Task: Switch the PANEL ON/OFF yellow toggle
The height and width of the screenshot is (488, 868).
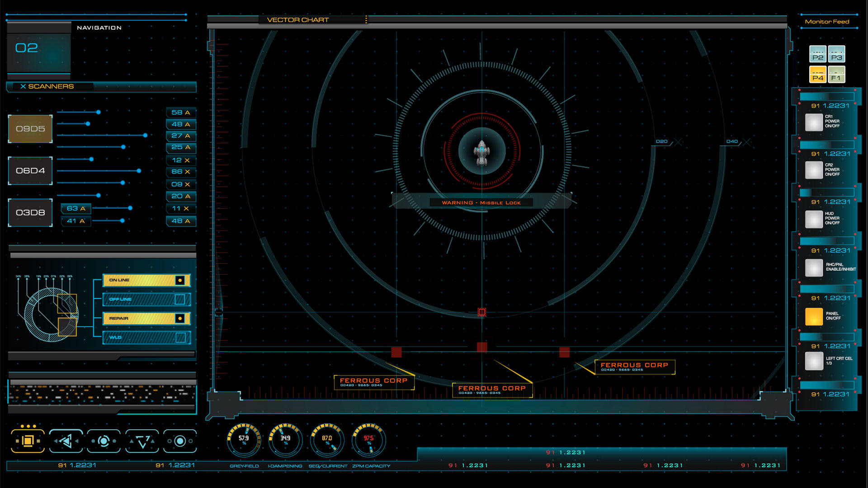Action: pyautogui.click(x=814, y=316)
